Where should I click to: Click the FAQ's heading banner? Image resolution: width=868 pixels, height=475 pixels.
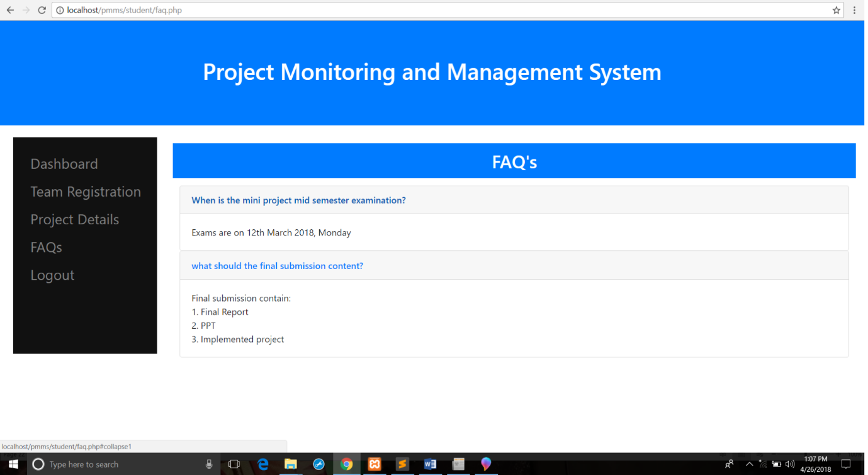[x=514, y=161]
